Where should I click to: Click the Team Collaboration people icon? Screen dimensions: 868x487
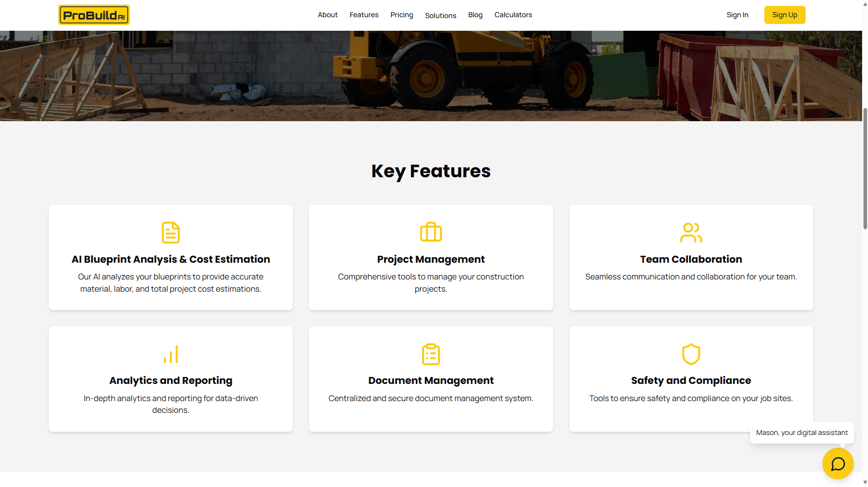coord(691,232)
